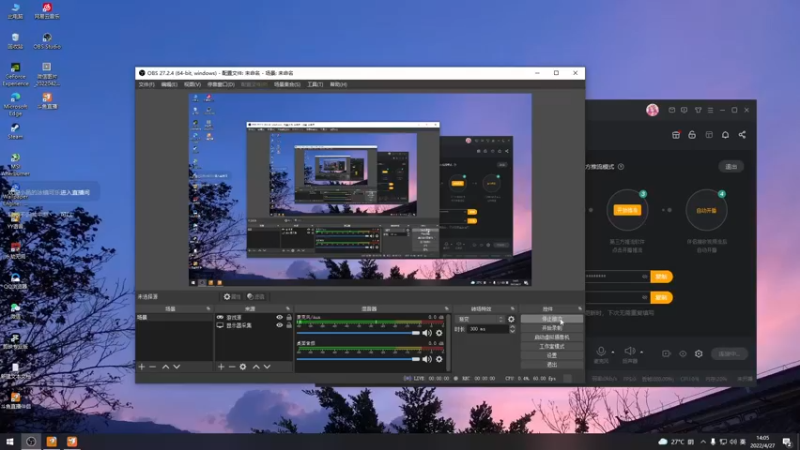Viewport: 800px width, 450px height.
Task: Open the 工具(T) menu in OBS
Action: pos(315,84)
